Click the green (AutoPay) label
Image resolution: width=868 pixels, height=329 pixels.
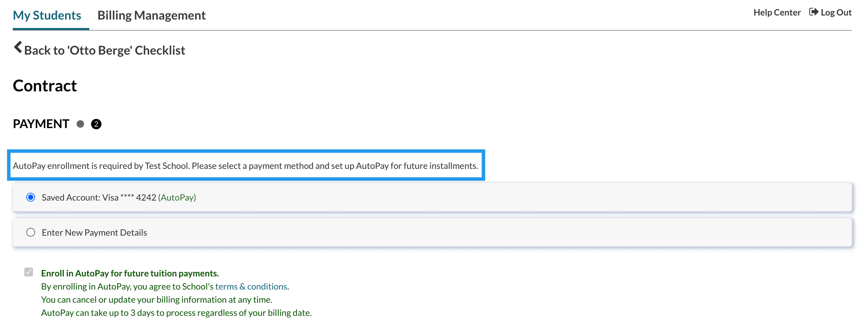(177, 198)
